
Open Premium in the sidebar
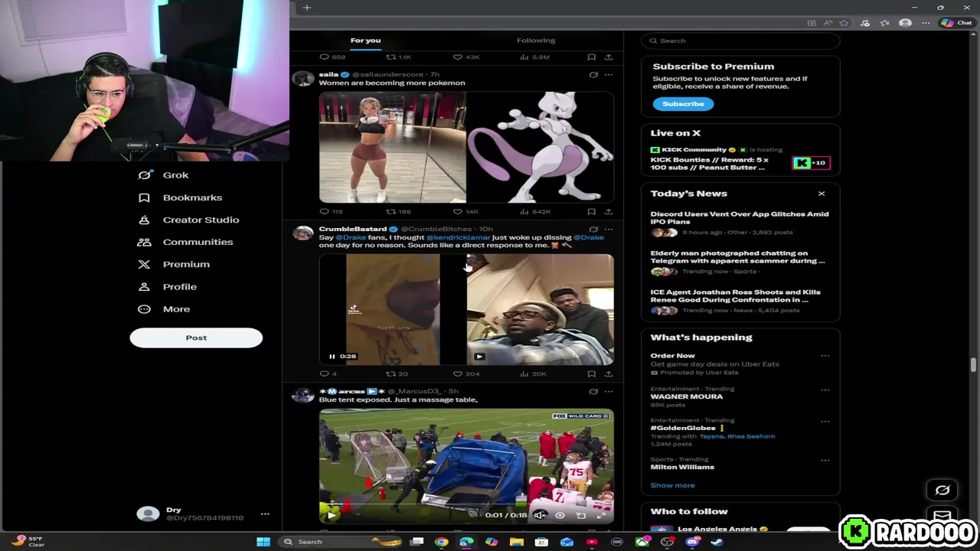[x=174, y=264]
